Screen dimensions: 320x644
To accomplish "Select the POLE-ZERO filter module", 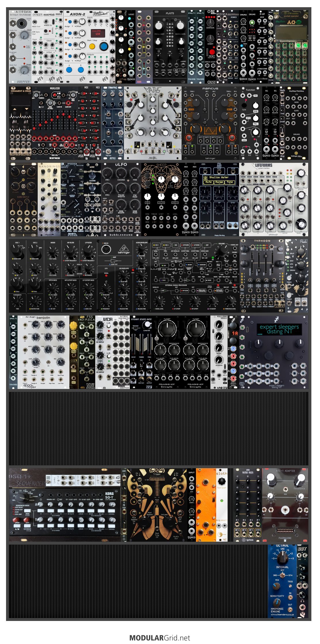I will pos(219,352).
